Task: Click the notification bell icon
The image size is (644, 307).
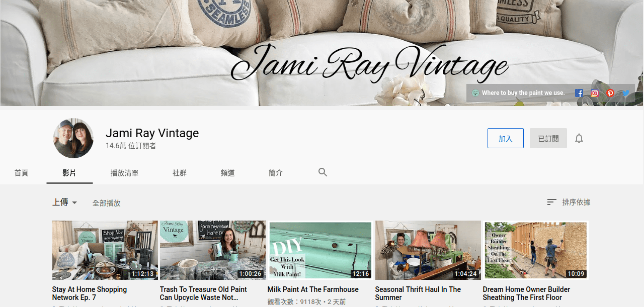Action: coord(579,138)
